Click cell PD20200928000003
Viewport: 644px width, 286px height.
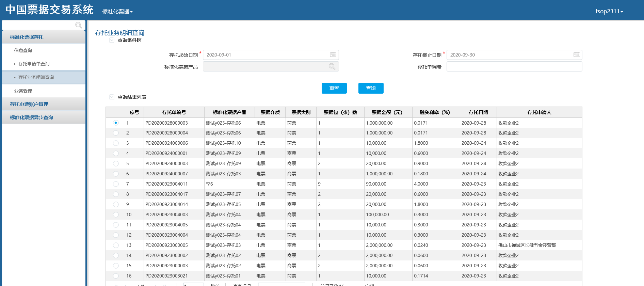click(x=167, y=123)
